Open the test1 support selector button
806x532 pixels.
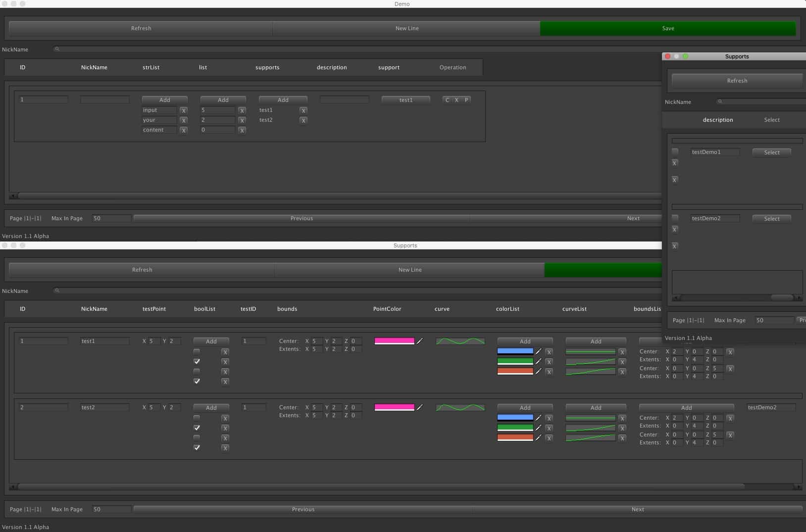tap(406, 100)
